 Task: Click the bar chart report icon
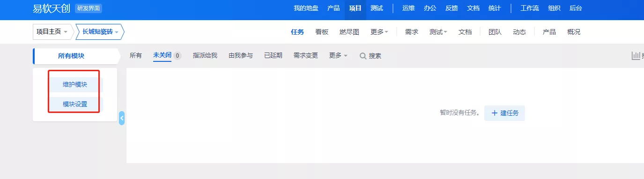point(636,56)
